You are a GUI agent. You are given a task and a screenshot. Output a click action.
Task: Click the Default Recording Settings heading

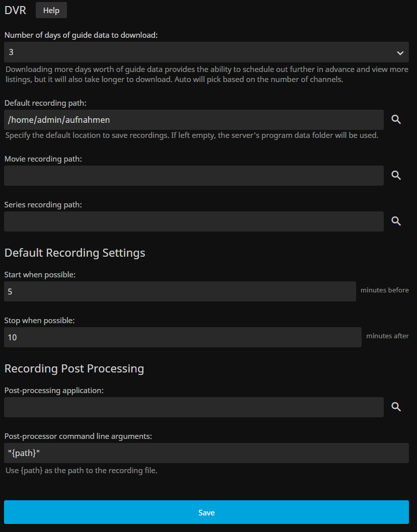[x=75, y=253]
